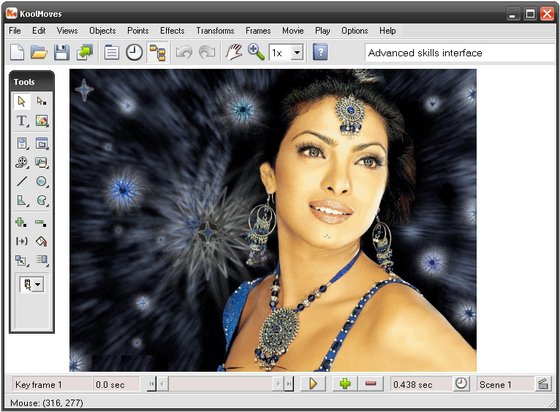Select the window frame component tool
Screen dimensions: 560x412
click(x=41, y=143)
